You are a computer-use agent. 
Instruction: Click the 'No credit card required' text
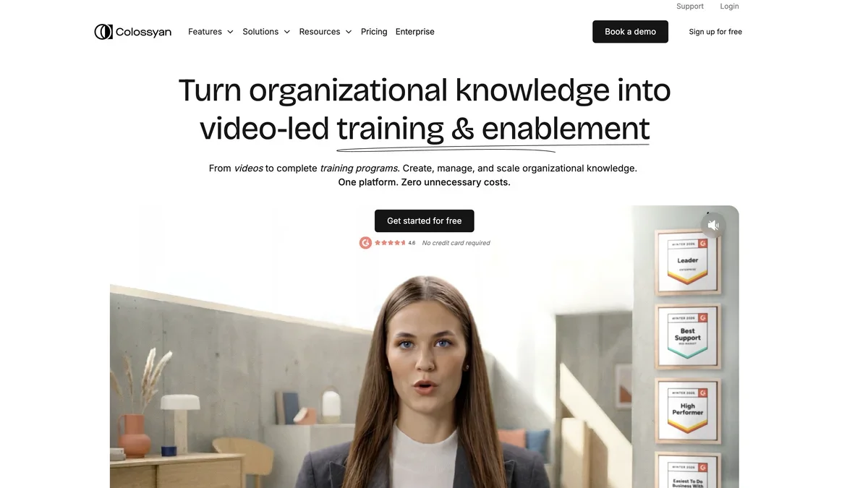coord(456,243)
